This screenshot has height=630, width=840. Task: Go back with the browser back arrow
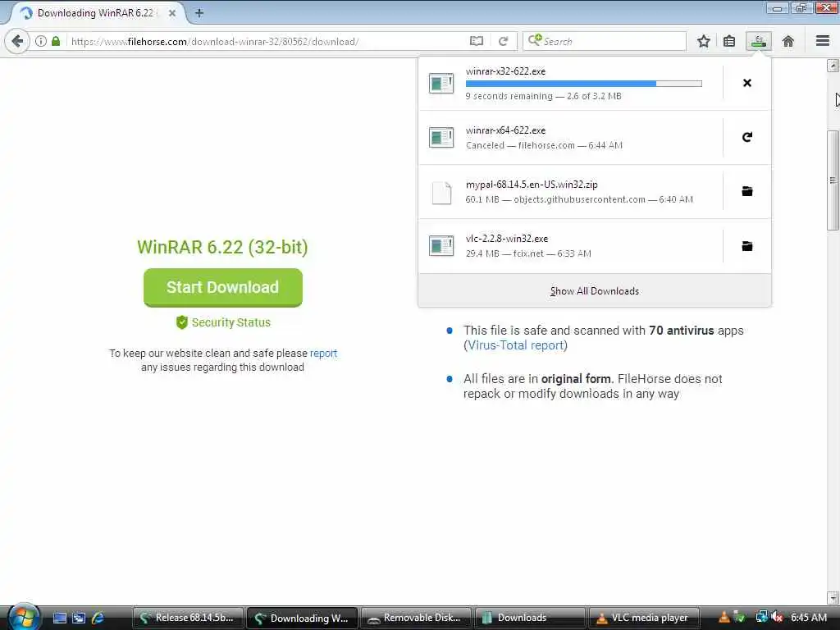tap(17, 41)
